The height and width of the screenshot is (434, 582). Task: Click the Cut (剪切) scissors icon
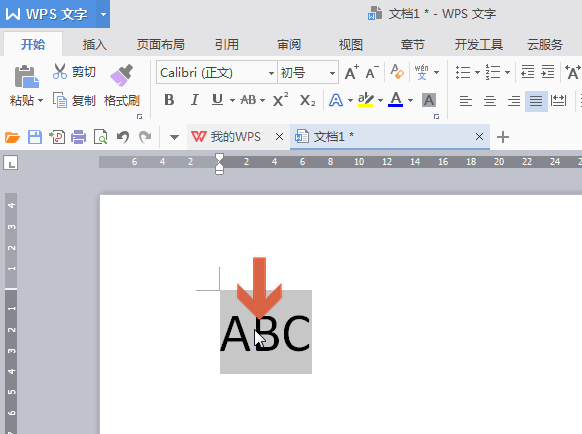59,72
